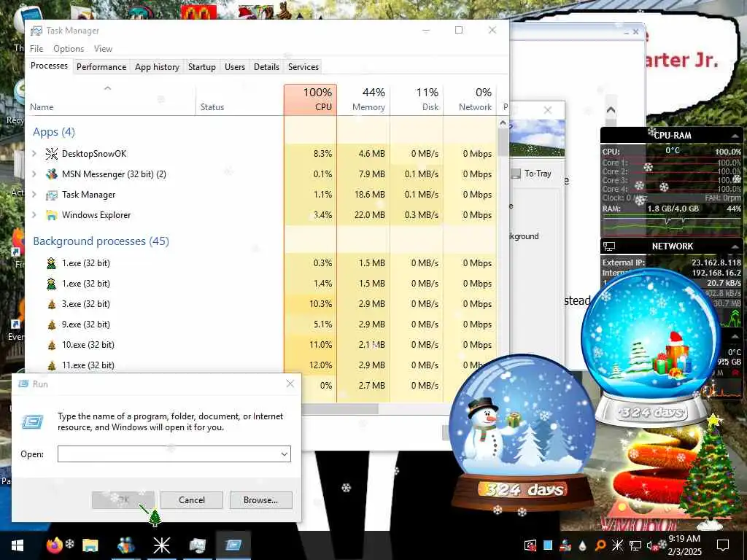This screenshot has height=560, width=747.
Task: Click the Run dialog program icon
Action: point(33,422)
